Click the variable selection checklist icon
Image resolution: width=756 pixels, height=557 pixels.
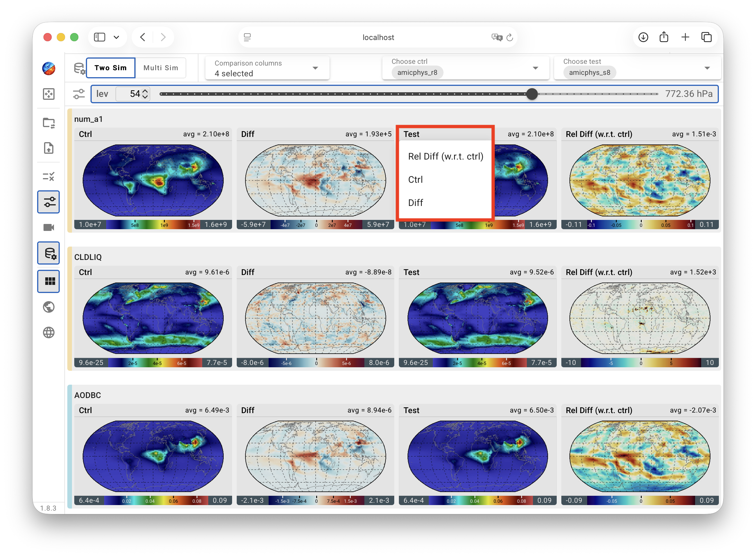(x=48, y=176)
